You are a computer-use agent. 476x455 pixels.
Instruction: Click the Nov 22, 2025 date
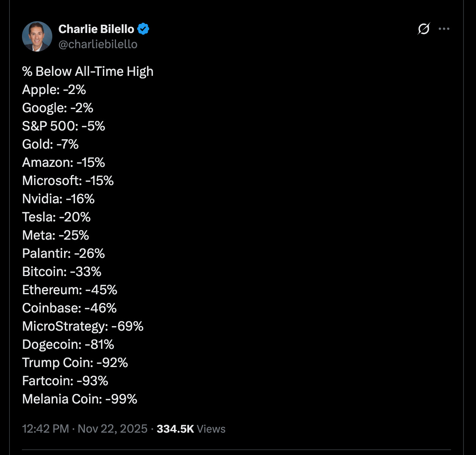click(x=113, y=429)
